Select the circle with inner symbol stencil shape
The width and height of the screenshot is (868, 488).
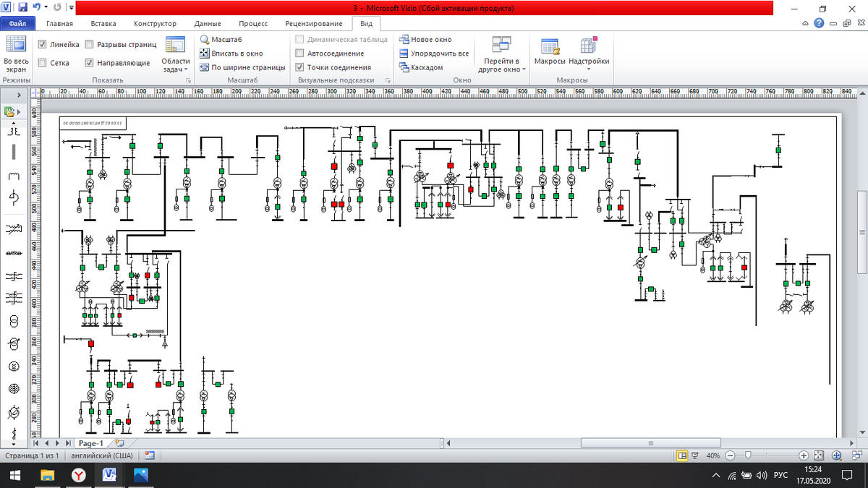(x=13, y=367)
